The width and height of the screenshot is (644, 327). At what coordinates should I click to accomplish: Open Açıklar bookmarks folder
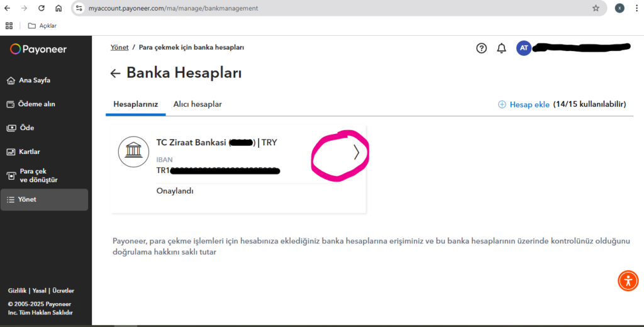tap(42, 26)
